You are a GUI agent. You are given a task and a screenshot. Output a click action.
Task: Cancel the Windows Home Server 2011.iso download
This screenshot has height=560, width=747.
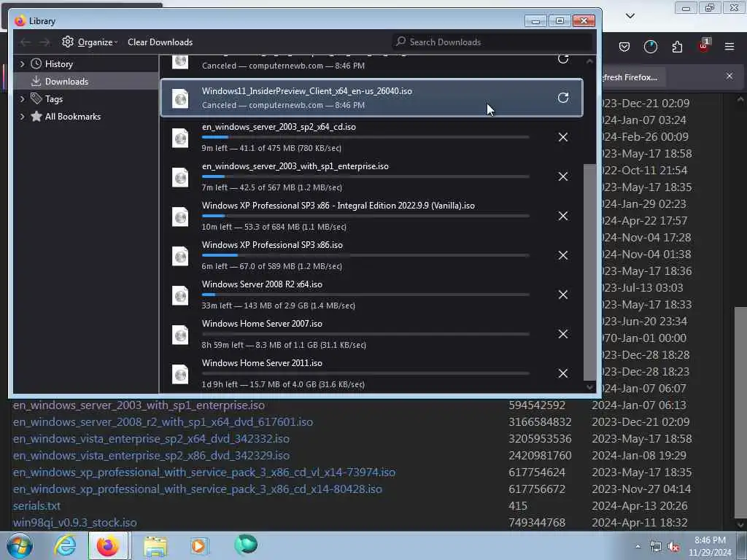click(563, 373)
